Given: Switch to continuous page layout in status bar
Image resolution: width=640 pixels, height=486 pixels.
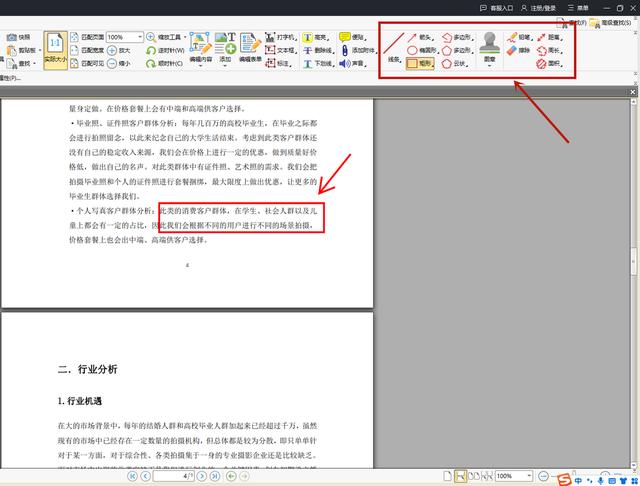Looking at the screenshot, I should pyautogui.click(x=460, y=476).
